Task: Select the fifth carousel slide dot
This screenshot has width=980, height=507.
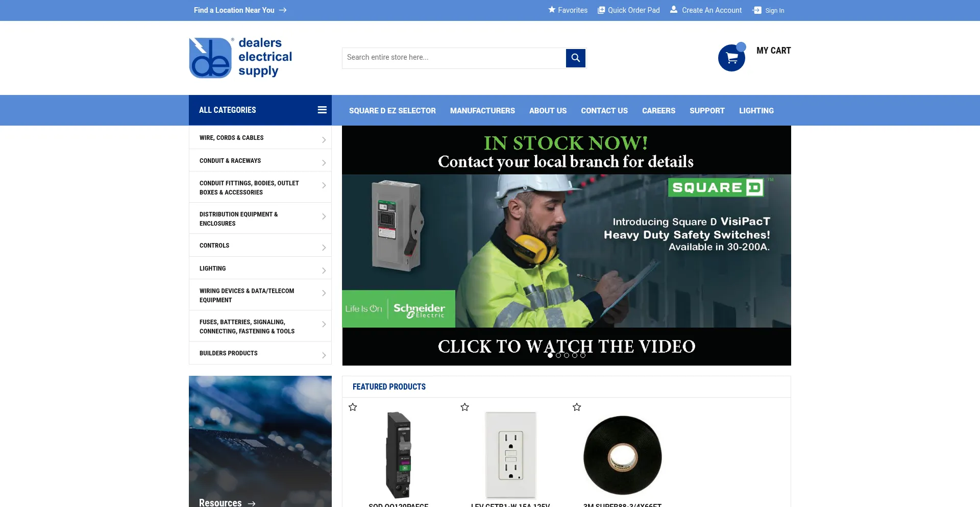Action: (583, 355)
